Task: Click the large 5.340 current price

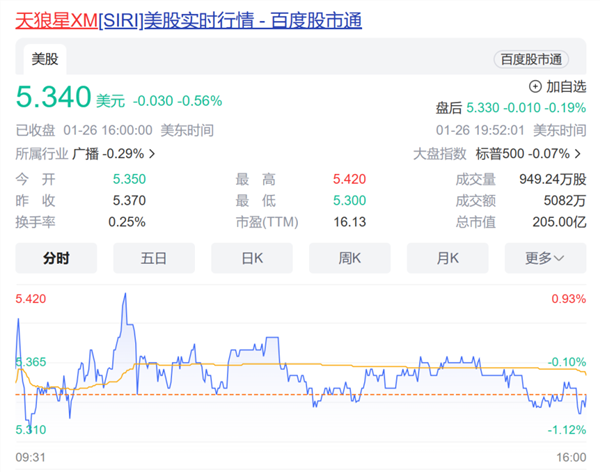Action: (52, 99)
